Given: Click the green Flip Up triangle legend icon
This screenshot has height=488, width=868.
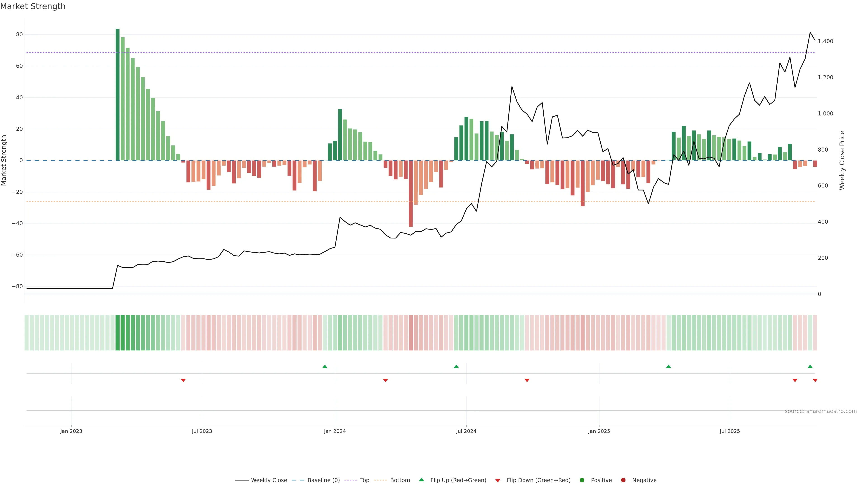Looking at the screenshot, I should [x=421, y=480].
